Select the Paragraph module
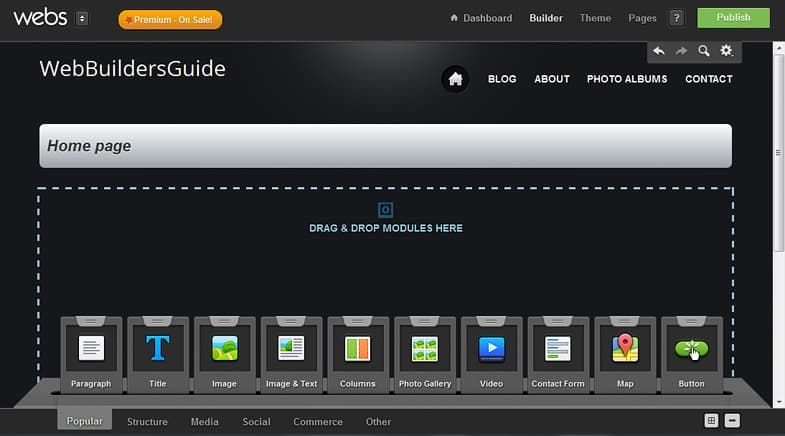This screenshot has width=785, height=436. [91, 354]
